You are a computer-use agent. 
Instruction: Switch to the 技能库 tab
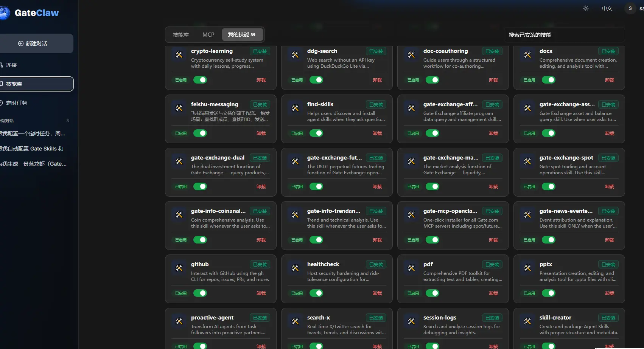coord(181,35)
